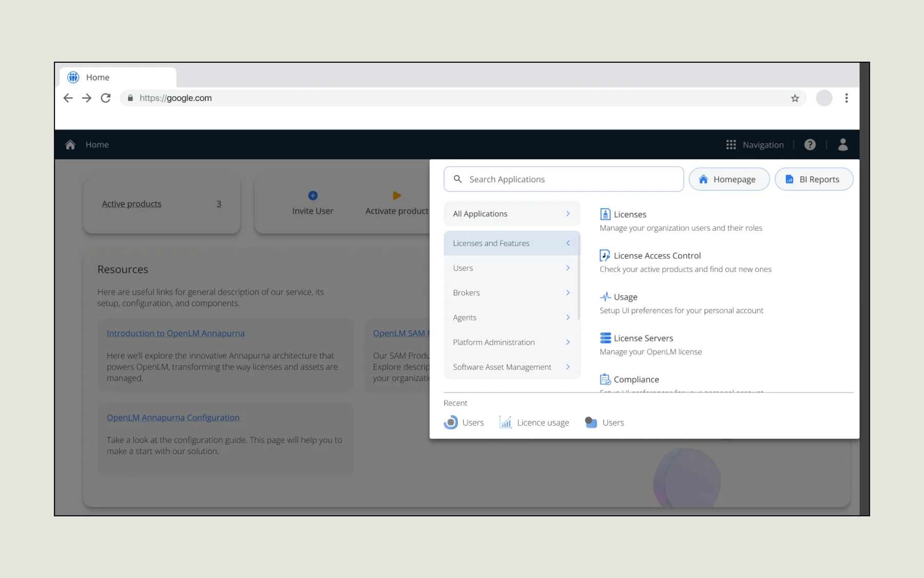Open the Compliance application title
Screen dimensions: 924x578
(x=636, y=379)
